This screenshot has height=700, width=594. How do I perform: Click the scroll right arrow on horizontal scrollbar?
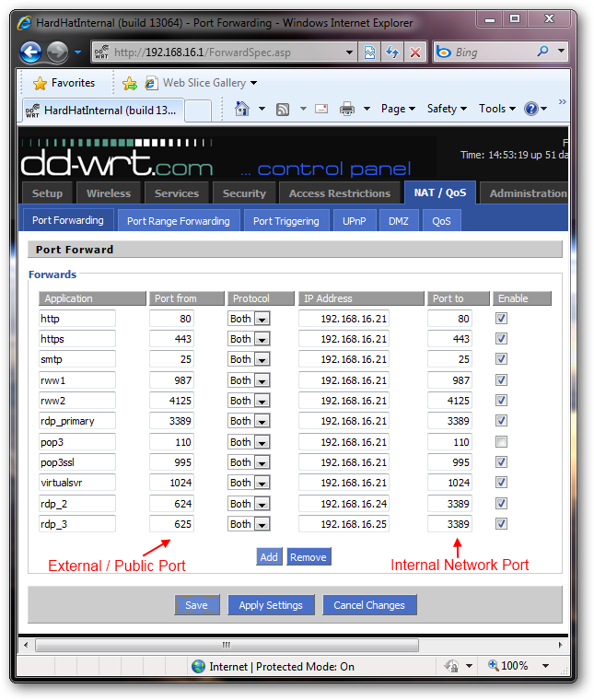tap(561, 645)
